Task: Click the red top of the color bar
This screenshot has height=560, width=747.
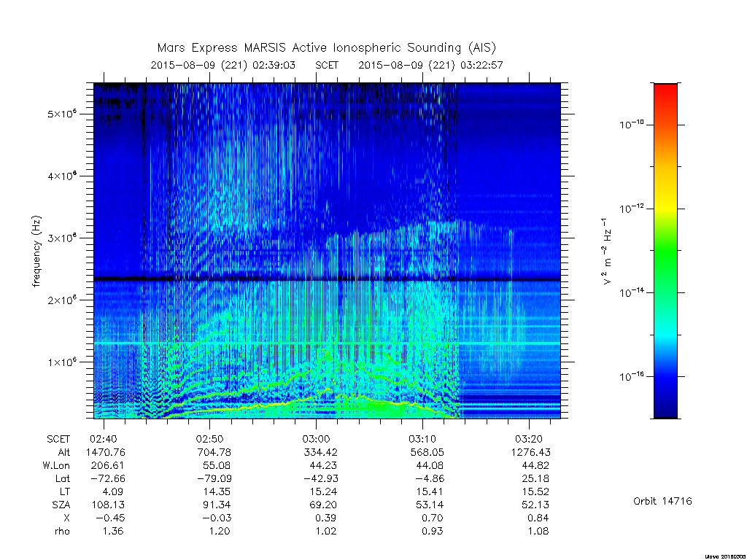Action: [x=665, y=93]
